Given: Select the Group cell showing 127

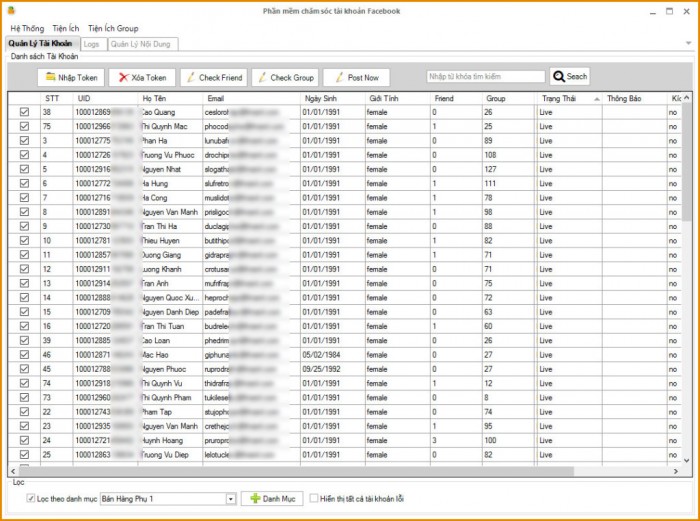Looking at the screenshot, I should pyautogui.click(x=509, y=169).
